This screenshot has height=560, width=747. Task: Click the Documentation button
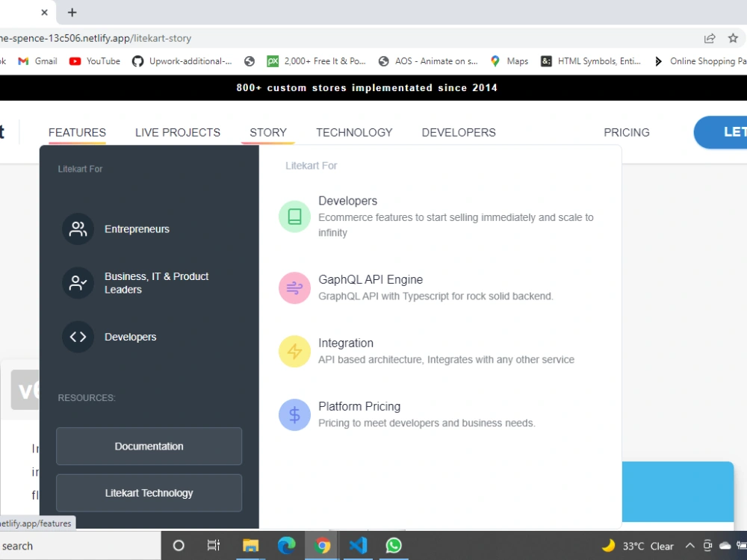(x=149, y=447)
